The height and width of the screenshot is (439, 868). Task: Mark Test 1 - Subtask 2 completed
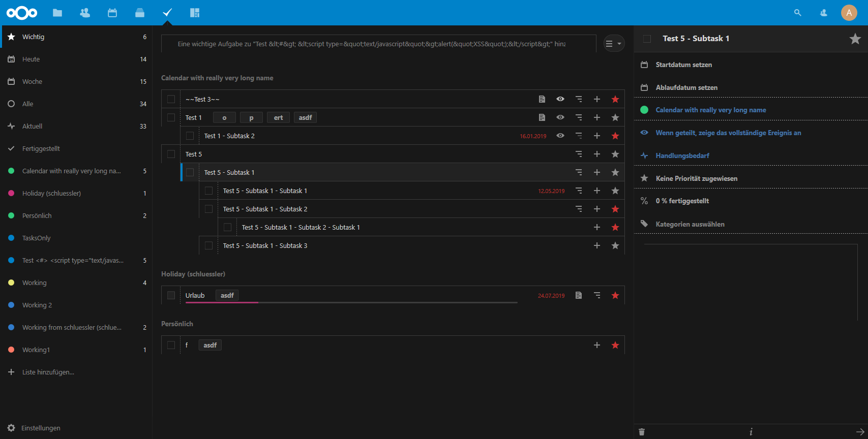[x=190, y=136]
